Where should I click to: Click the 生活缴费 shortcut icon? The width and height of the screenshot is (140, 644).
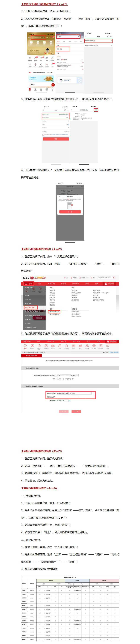[67, 346]
